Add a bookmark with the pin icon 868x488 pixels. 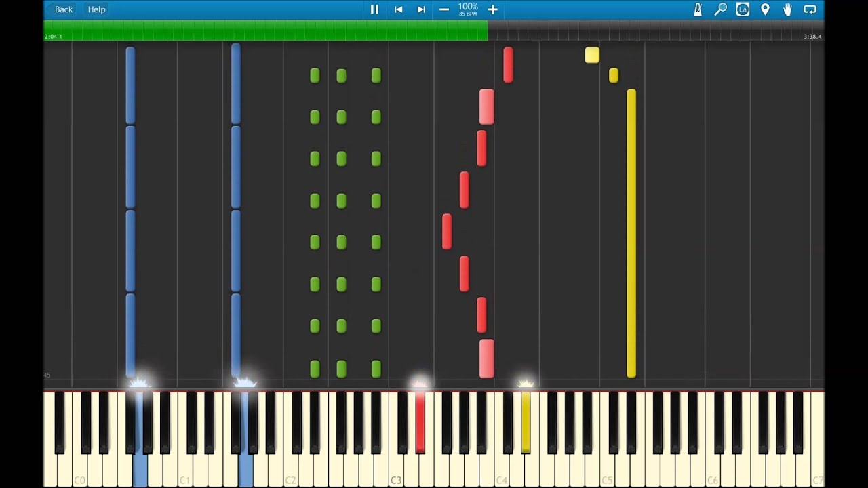tap(765, 9)
